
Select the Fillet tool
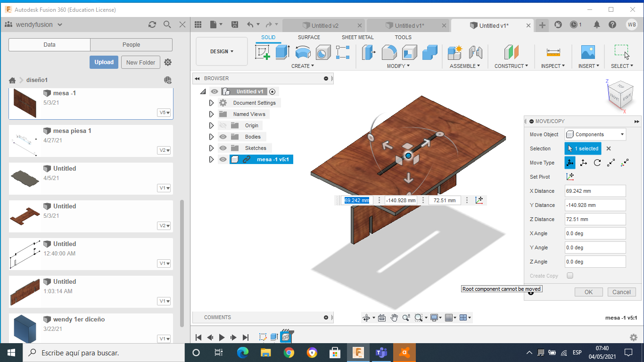coord(389,52)
